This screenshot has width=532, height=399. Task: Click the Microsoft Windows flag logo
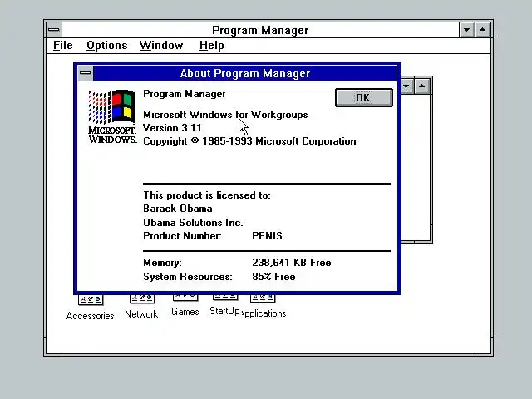click(x=112, y=116)
